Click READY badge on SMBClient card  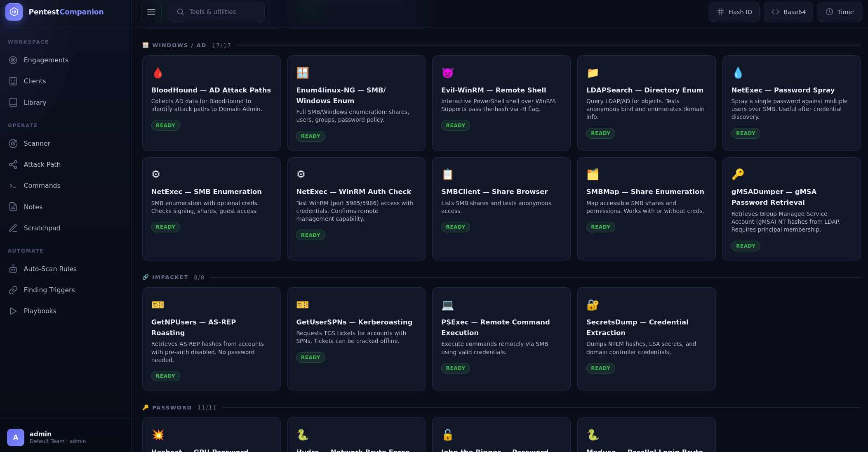(x=456, y=227)
